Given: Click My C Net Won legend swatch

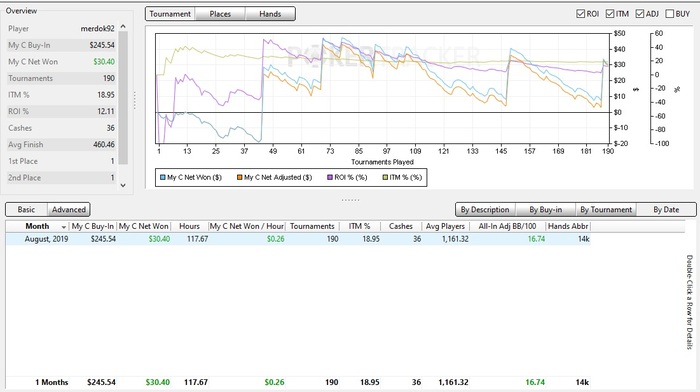Looking at the screenshot, I should pos(163,177).
